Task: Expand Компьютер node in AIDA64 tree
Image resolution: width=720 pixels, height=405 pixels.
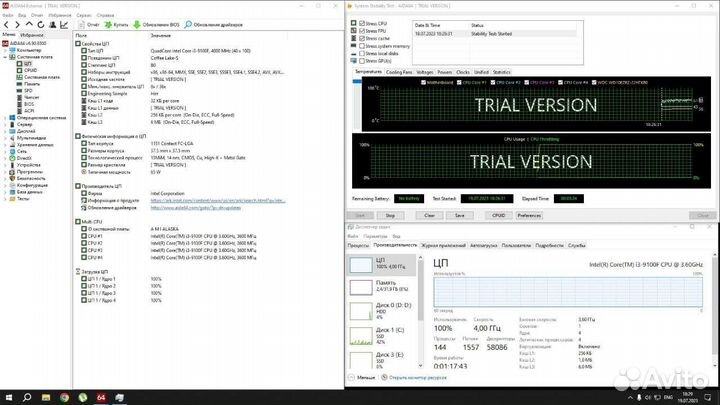Action: [6, 50]
